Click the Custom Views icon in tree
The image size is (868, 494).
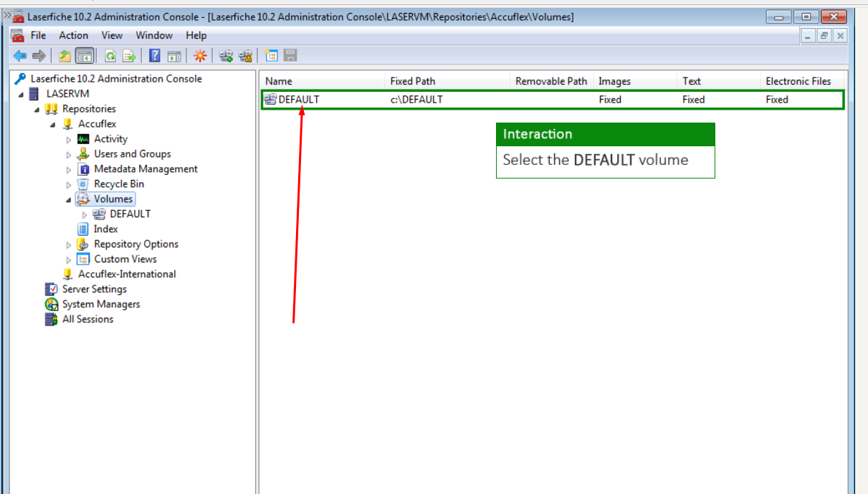[83, 260]
